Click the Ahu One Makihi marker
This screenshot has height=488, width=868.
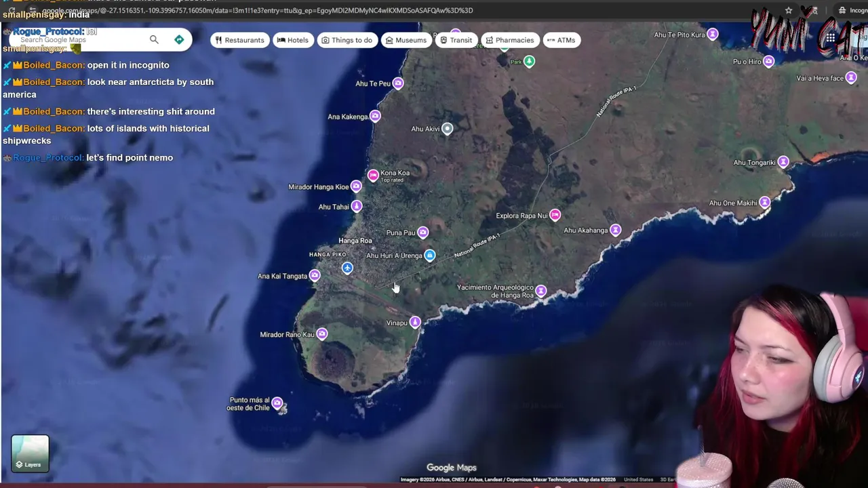(x=765, y=203)
